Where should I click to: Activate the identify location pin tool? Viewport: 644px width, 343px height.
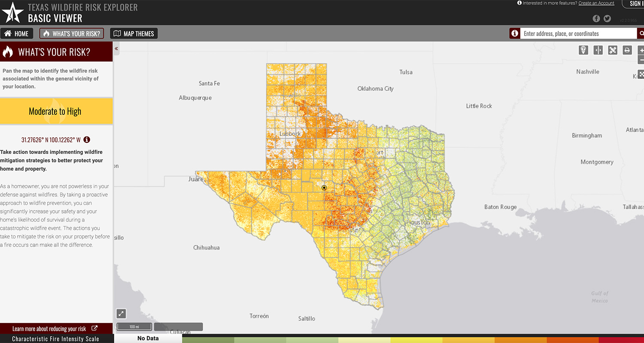pyautogui.click(x=583, y=50)
